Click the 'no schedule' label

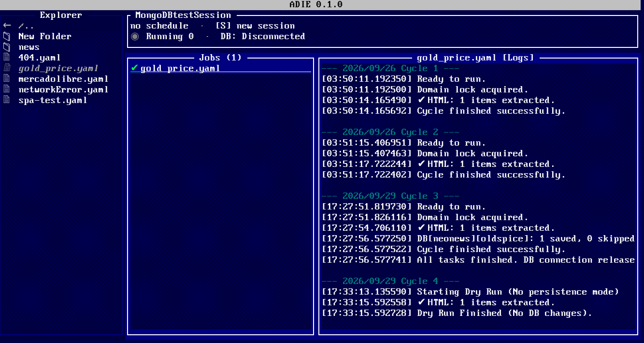point(159,26)
